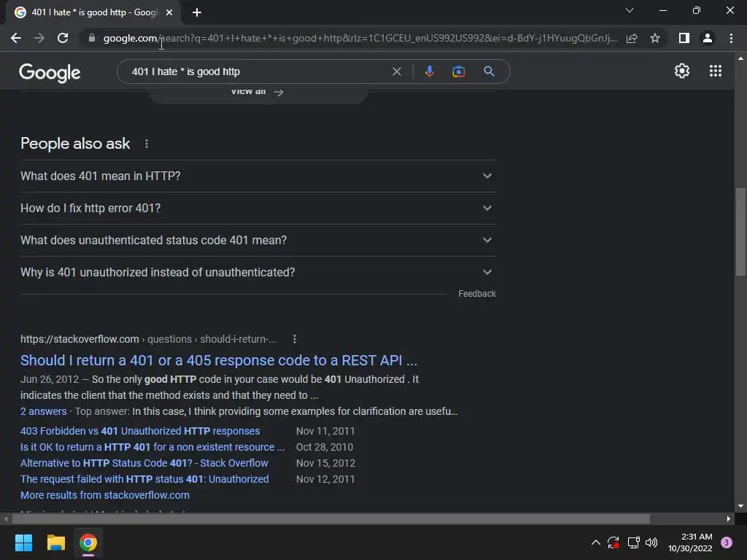Start a voice search with the microphone
Viewport: 747px width, 560px height.
tap(429, 71)
